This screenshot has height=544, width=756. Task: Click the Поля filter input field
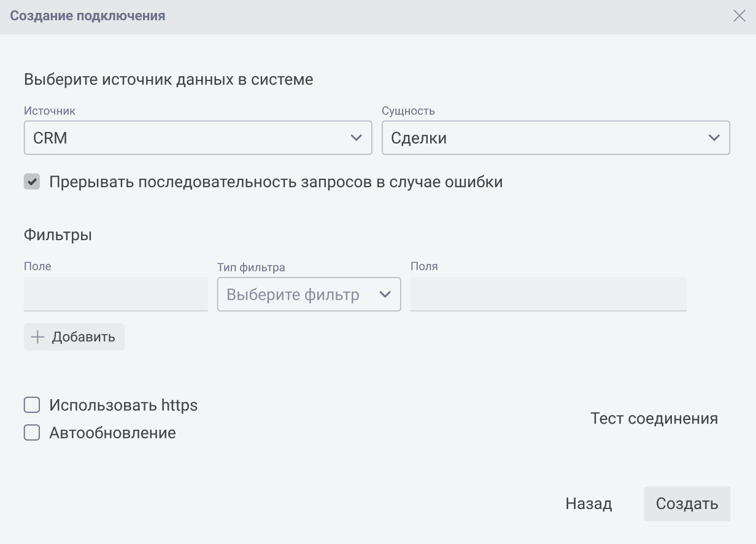click(x=549, y=294)
